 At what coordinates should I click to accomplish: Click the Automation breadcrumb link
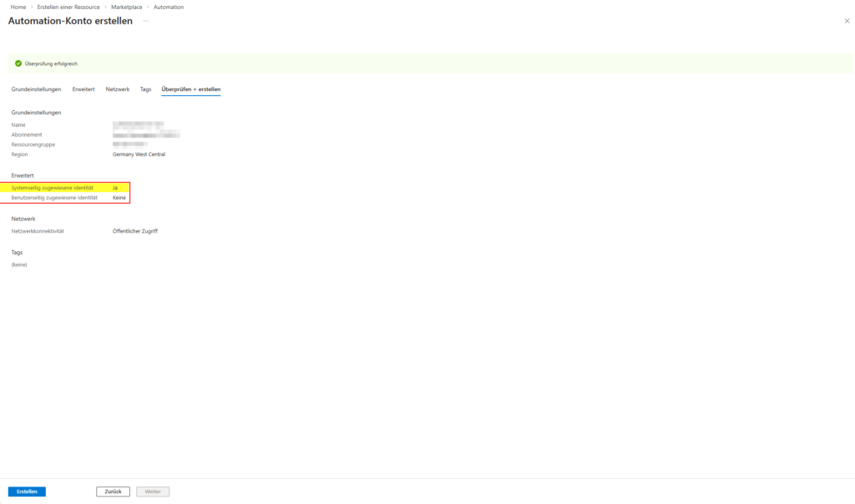[x=169, y=7]
